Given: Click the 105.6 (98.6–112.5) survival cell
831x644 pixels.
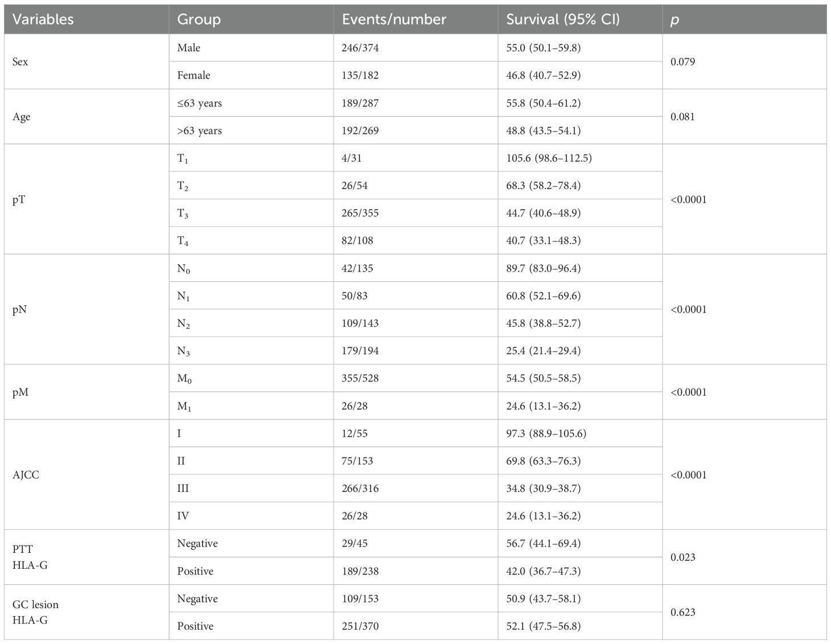Looking at the screenshot, I should tap(549, 158).
